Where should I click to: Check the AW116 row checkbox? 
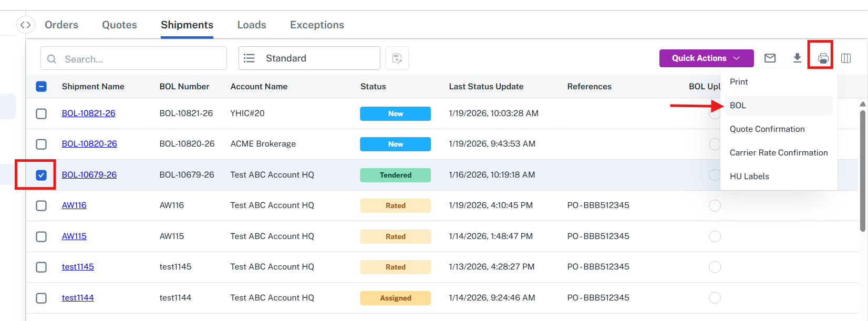click(41, 205)
